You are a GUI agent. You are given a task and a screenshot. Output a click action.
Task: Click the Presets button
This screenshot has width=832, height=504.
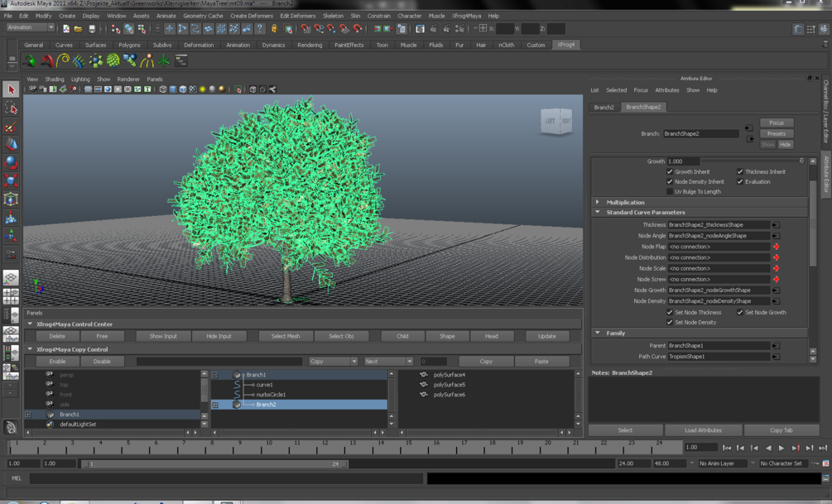777,134
